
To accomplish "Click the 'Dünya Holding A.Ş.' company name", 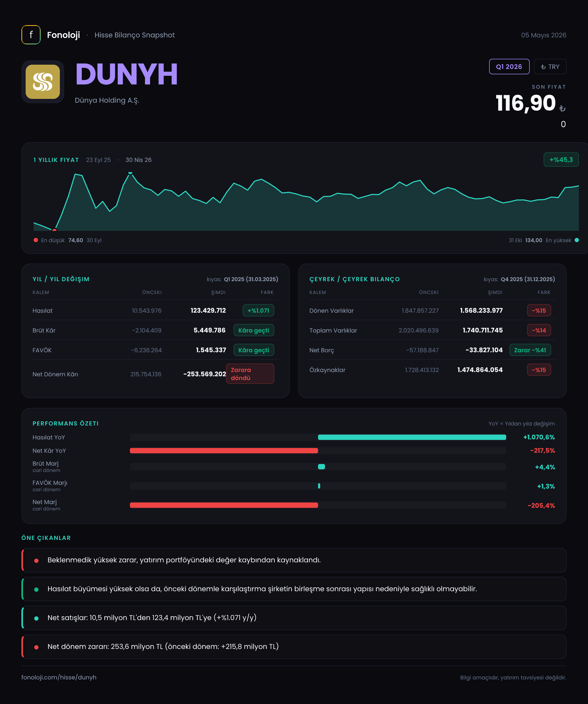I will pyautogui.click(x=107, y=100).
